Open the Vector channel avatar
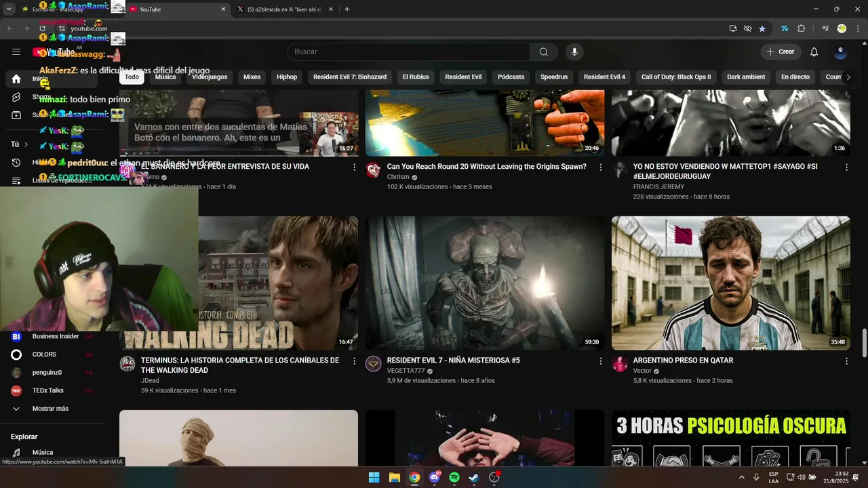 click(620, 364)
